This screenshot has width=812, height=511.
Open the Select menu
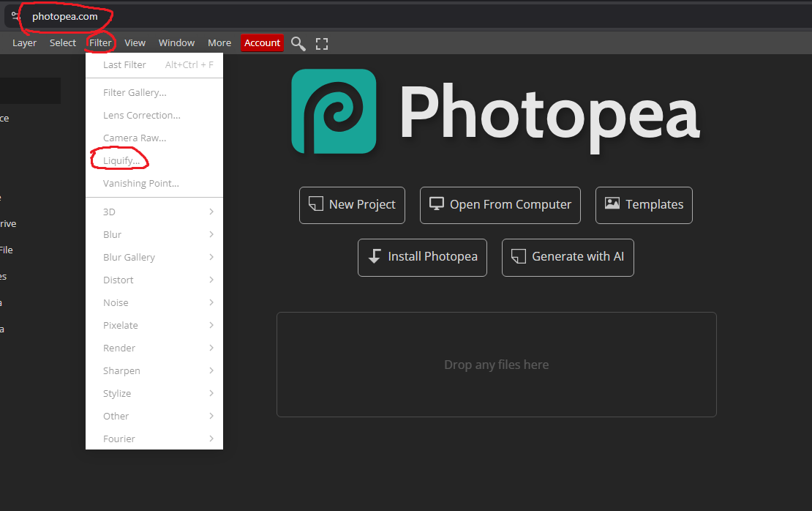click(x=63, y=43)
